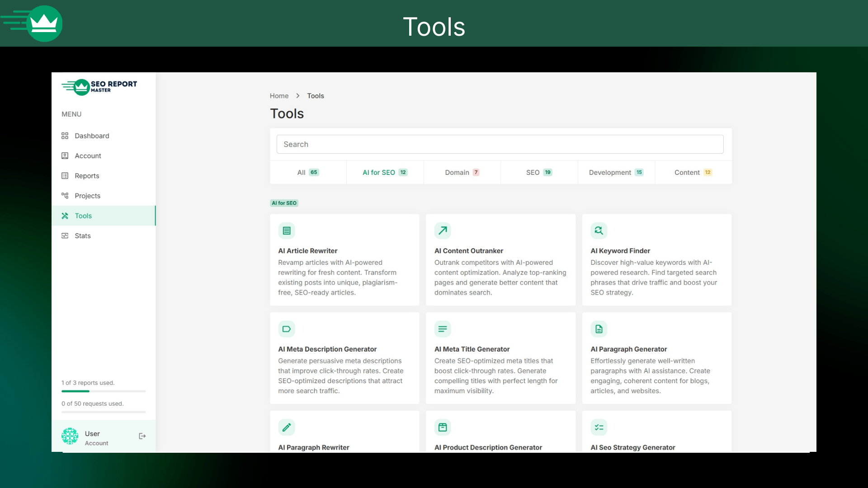Open the Dashboard from the sidebar
868x488 pixels.
tap(65, 136)
